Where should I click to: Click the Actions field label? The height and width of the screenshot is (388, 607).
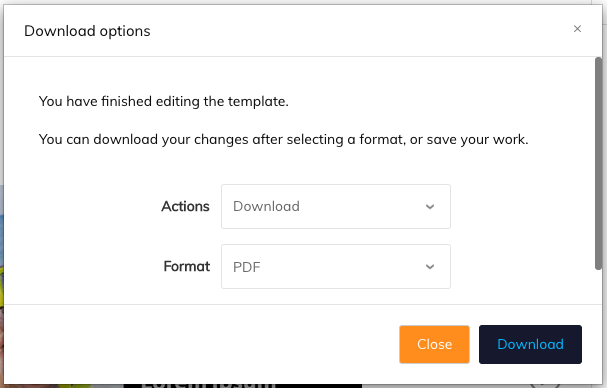tap(185, 206)
